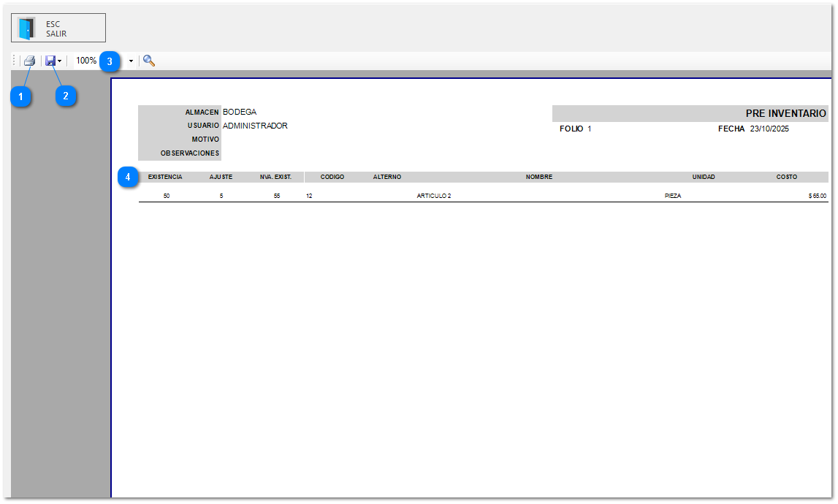Image resolution: width=838 pixels, height=504 pixels.
Task: Select the PRE INVENTARIO report title
Action: 785,114
